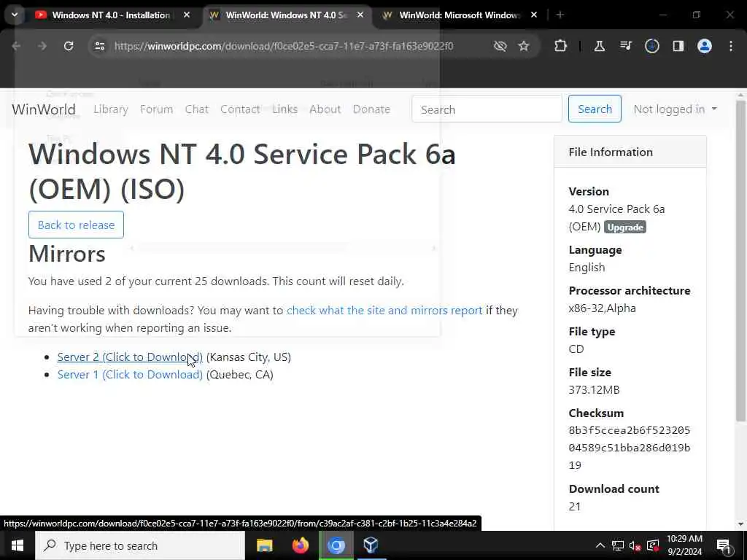
Task: Open Chrome three-dot menu
Action: (x=731, y=46)
